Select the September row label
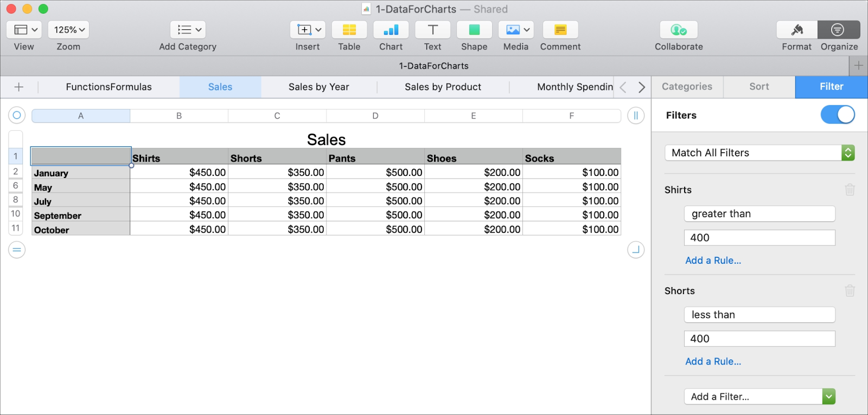This screenshot has height=415, width=868. 81,215
